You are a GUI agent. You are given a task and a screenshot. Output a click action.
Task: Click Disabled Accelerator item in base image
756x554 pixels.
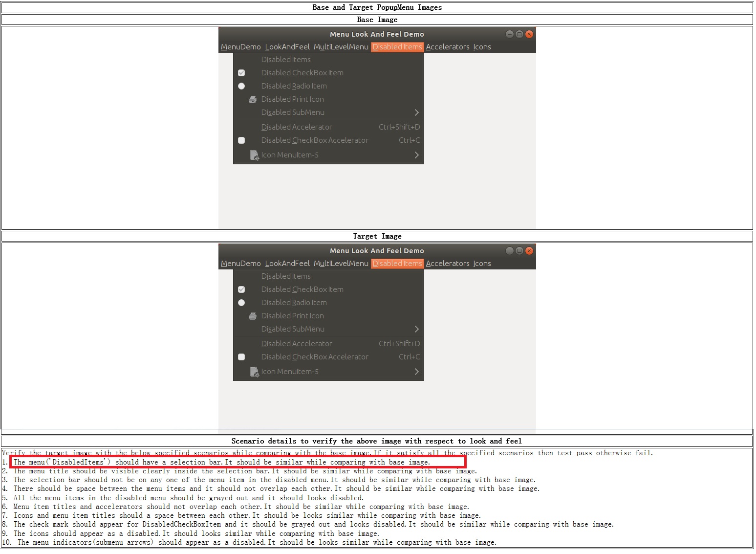pyautogui.click(x=297, y=127)
